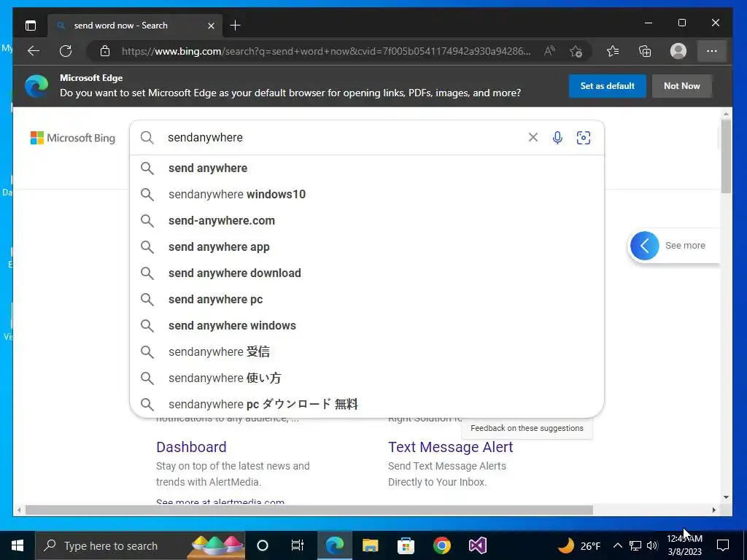The height and width of the screenshot is (560, 747).
Task: Open the Favorites list icon
Action: tap(613, 51)
